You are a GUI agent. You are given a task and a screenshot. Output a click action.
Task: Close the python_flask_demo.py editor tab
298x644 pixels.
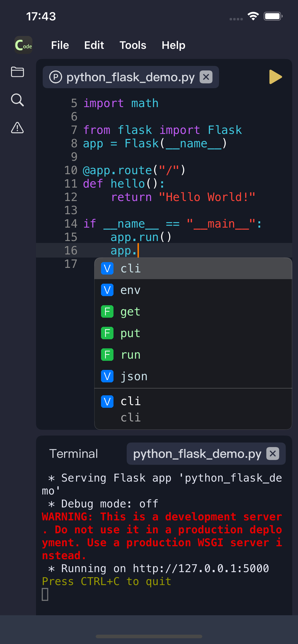point(206,77)
